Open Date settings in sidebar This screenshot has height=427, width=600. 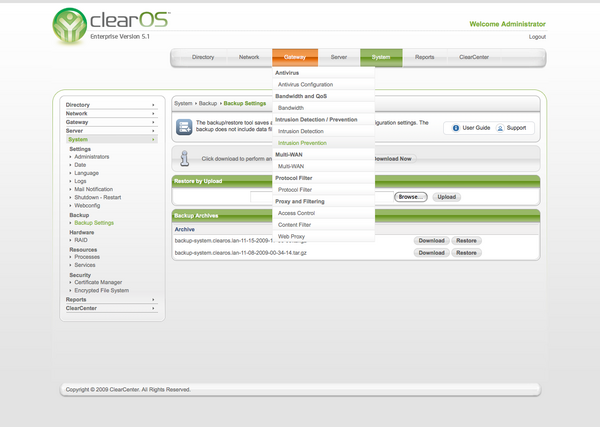[80, 165]
